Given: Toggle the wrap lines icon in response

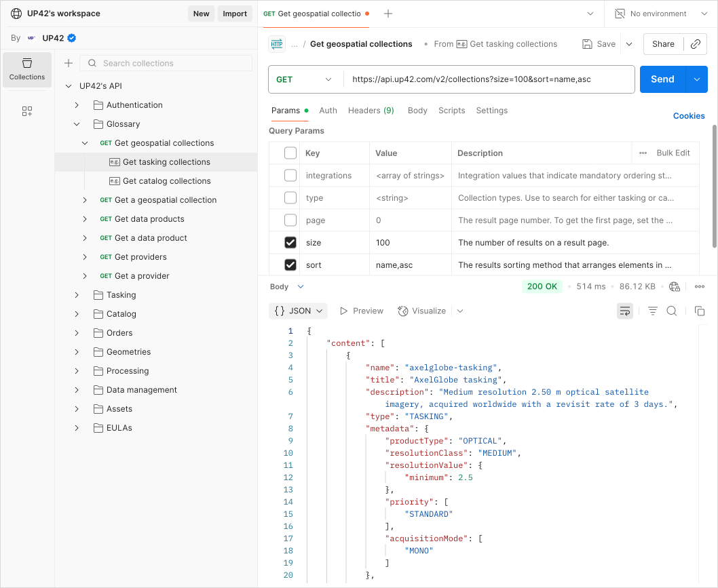Looking at the screenshot, I should (x=625, y=311).
